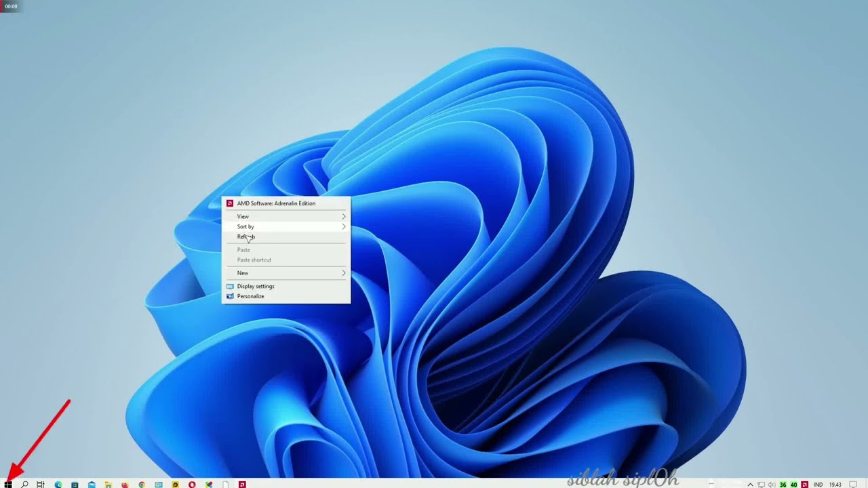
Task: Click the Display settings monitor icon
Action: (x=230, y=286)
